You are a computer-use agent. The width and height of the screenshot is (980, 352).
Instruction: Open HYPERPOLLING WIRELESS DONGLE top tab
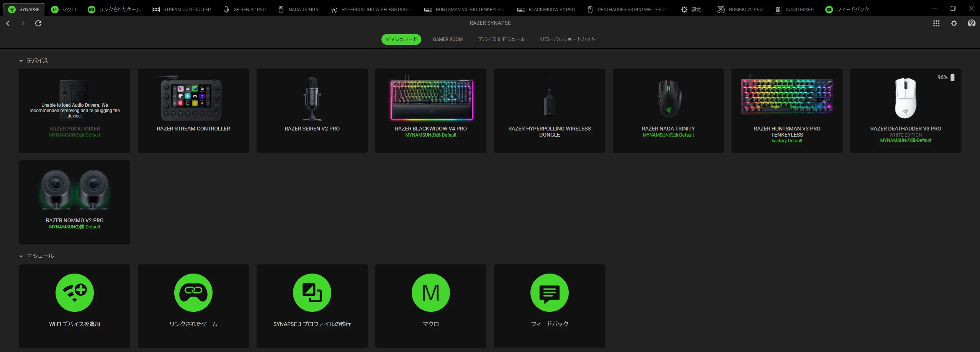[371, 10]
